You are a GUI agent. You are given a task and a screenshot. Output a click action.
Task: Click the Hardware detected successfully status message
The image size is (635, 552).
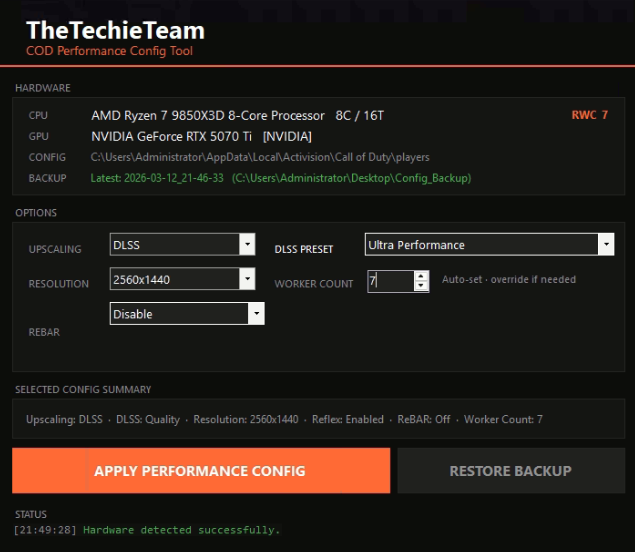pos(181,530)
